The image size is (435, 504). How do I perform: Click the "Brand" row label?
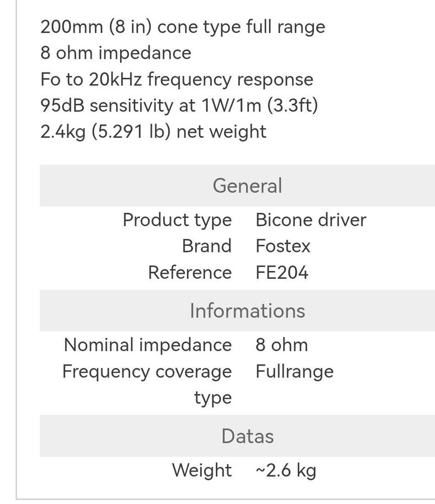click(206, 246)
